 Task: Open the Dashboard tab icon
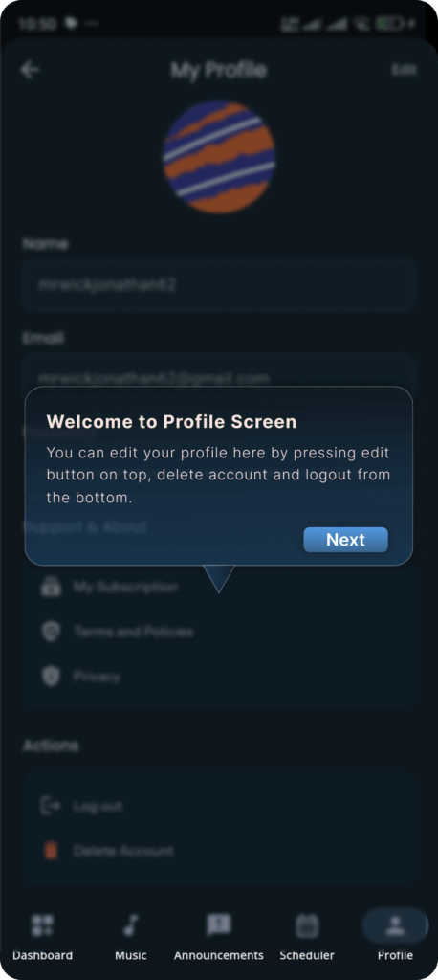point(42,925)
